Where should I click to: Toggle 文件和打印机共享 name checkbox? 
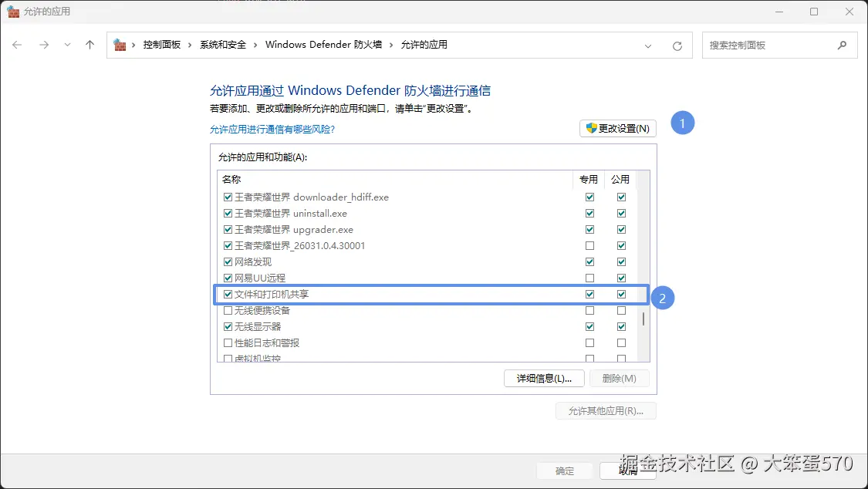(x=228, y=295)
